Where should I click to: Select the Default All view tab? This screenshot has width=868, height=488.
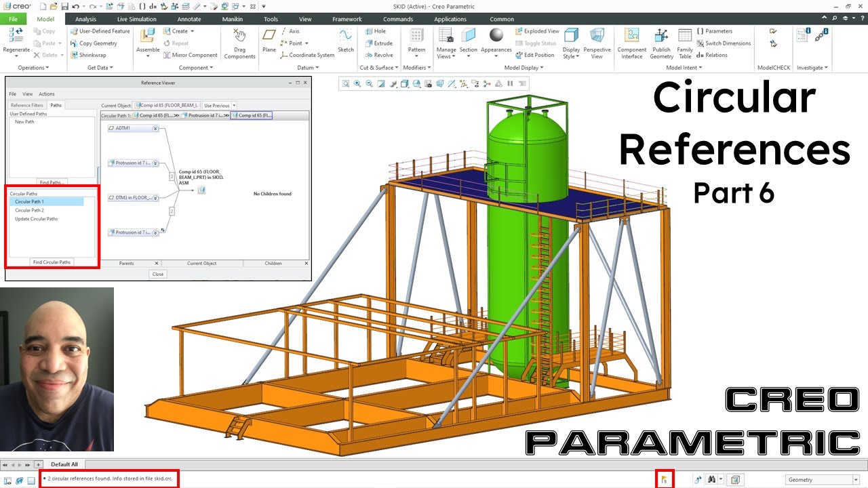tap(64, 464)
